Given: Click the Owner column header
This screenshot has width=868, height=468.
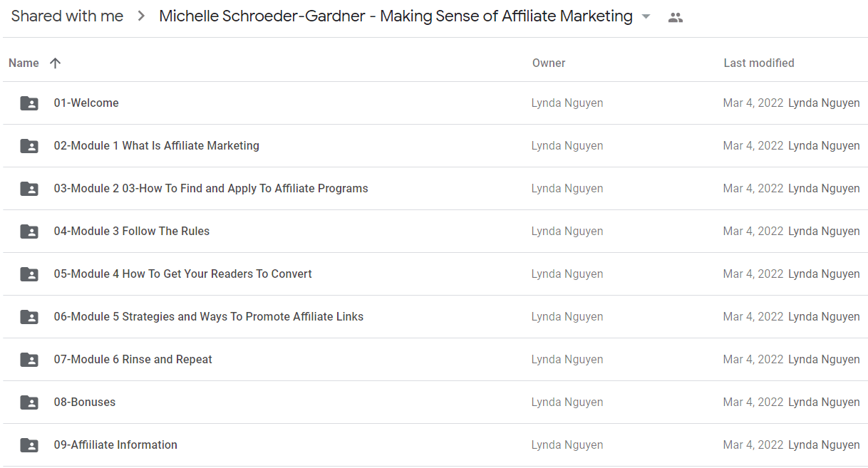Looking at the screenshot, I should pos(549,63).
